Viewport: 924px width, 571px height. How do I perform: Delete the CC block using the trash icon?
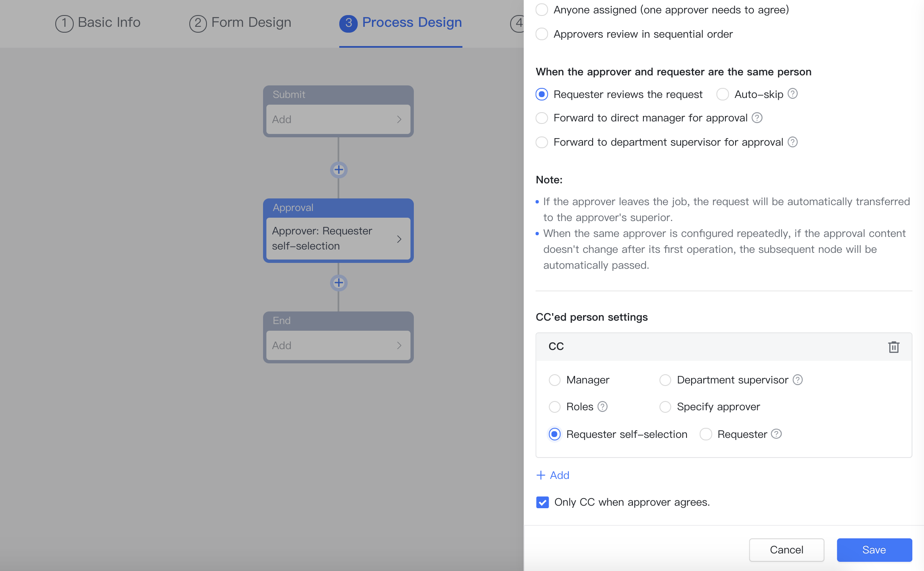point(894,347)
